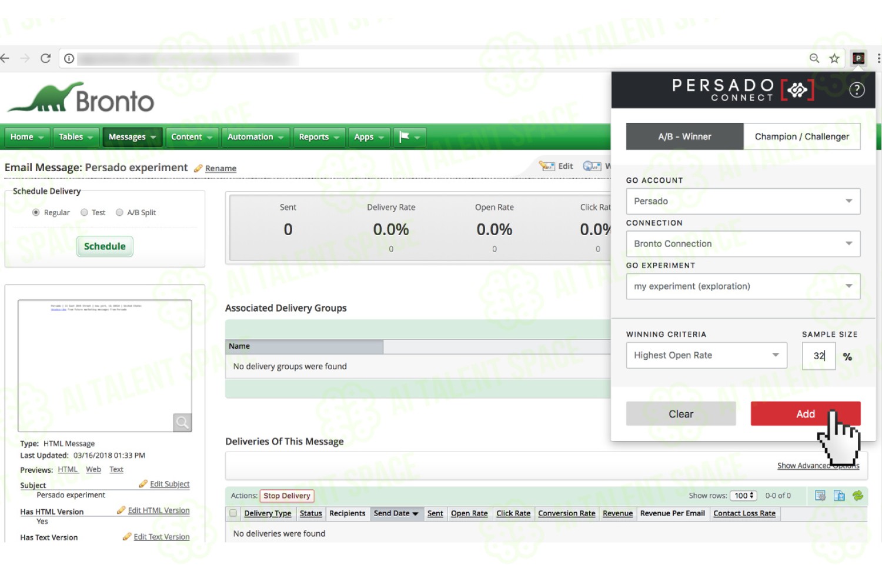Click the Clear button
The height and width of the screenshot is (588, 882).
point(681,414)
